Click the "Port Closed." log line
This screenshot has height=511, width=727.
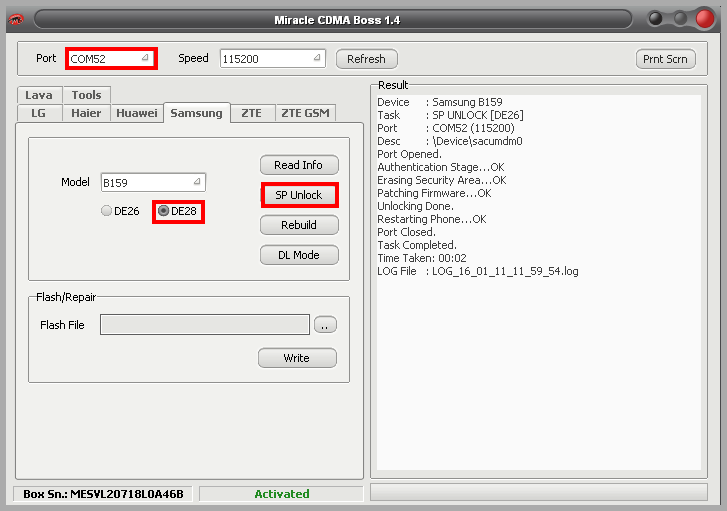(406, 232)
